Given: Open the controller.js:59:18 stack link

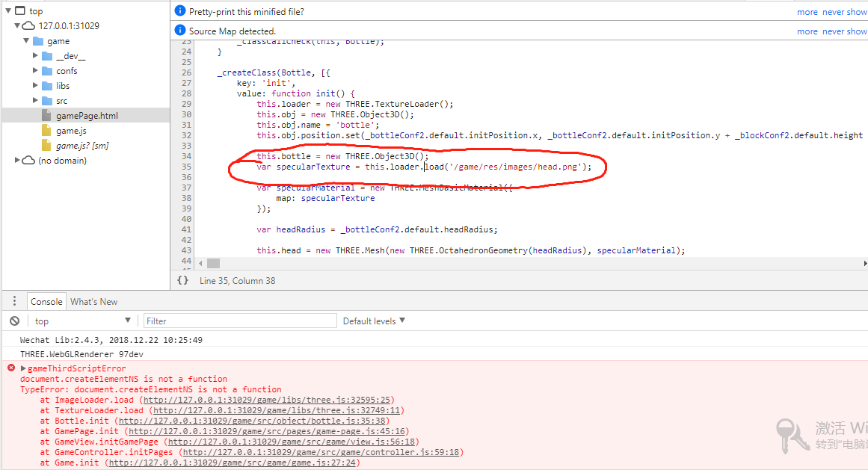Looking at the screenshot, I should [321, 452].
